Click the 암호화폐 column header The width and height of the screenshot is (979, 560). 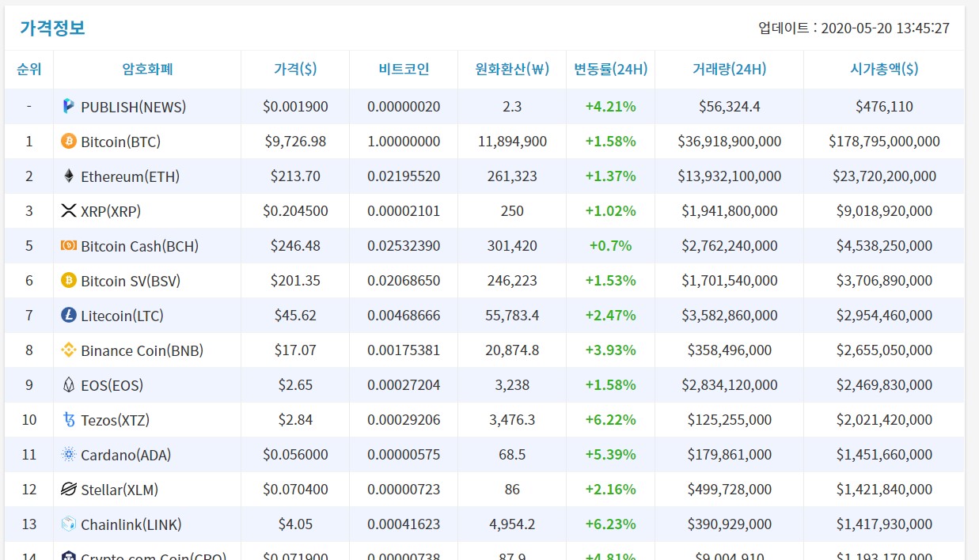point(147,69)
